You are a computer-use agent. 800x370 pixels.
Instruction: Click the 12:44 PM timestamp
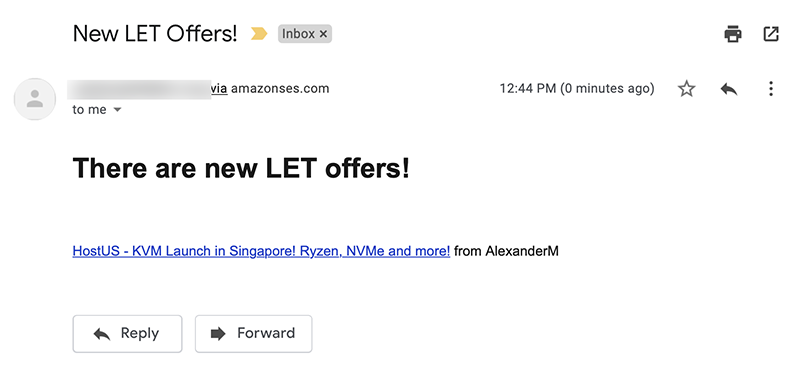tap(577, 89)
